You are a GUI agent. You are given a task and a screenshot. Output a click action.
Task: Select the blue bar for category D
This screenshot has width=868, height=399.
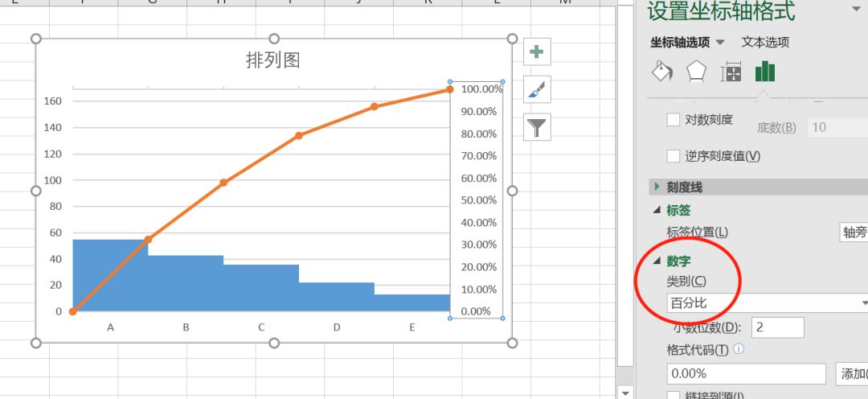(337, 297)
